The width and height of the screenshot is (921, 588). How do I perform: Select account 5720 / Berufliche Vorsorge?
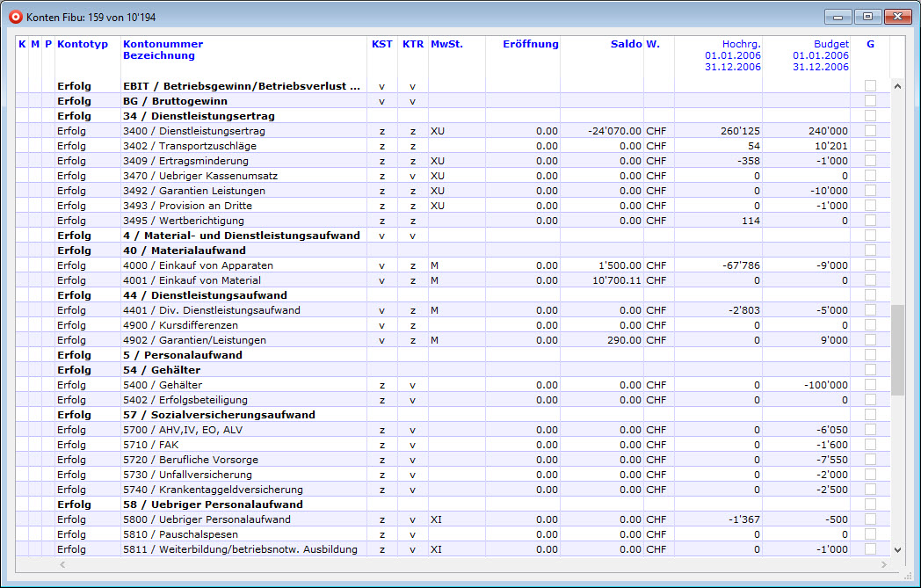tap(202, 460)
